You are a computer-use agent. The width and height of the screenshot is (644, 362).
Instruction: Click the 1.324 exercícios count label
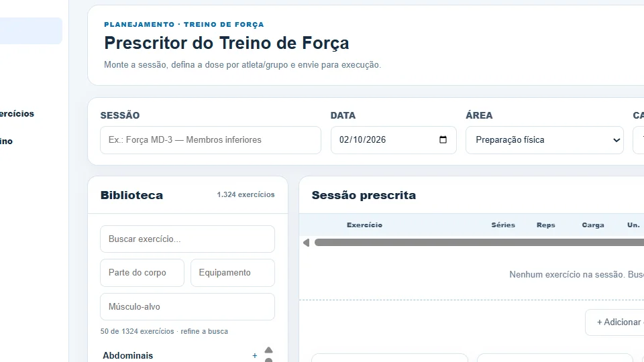coord(246,194)
